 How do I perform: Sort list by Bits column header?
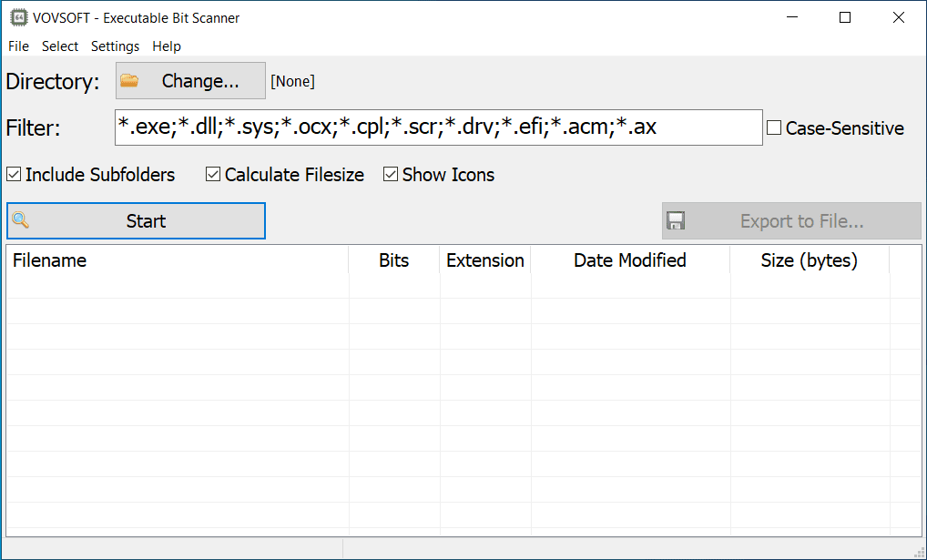coord(393,260)
